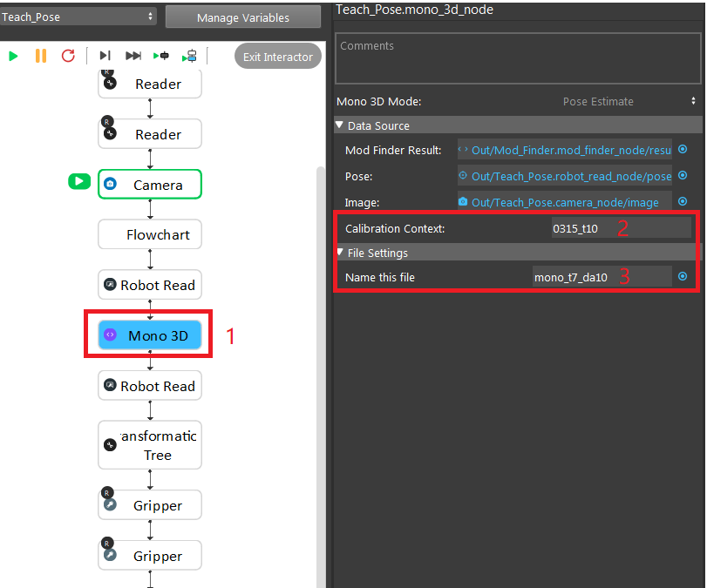Click the run-to-breakpoint icon
This screenshot has width=707, height=588.
(x=161, y=56)
